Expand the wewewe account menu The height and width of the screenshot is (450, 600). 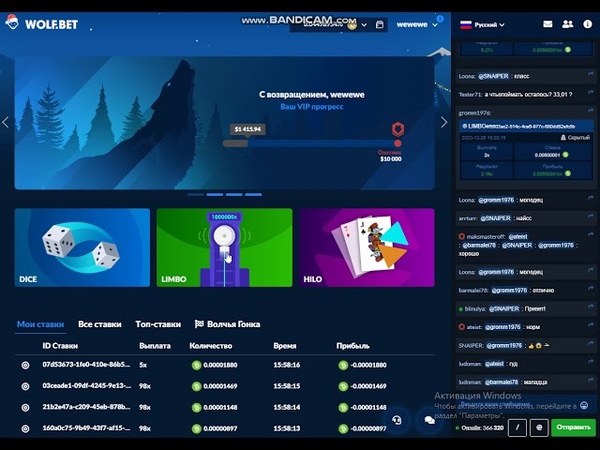coord(417,24)
